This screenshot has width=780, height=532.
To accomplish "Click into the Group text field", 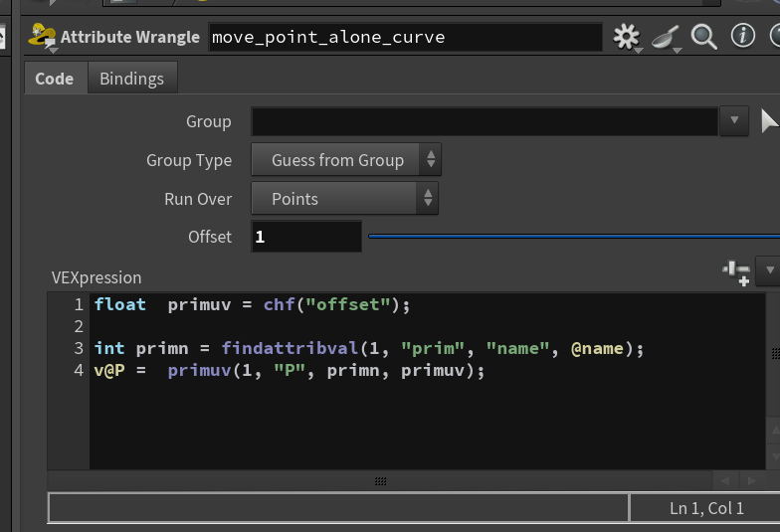I will point(486,121).
